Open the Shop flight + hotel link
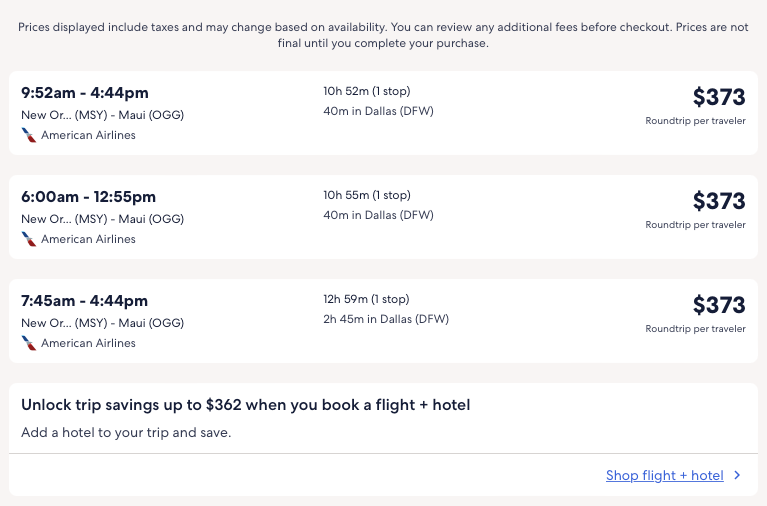Viewport: 767px width, 506px height. tap(664, 476)
